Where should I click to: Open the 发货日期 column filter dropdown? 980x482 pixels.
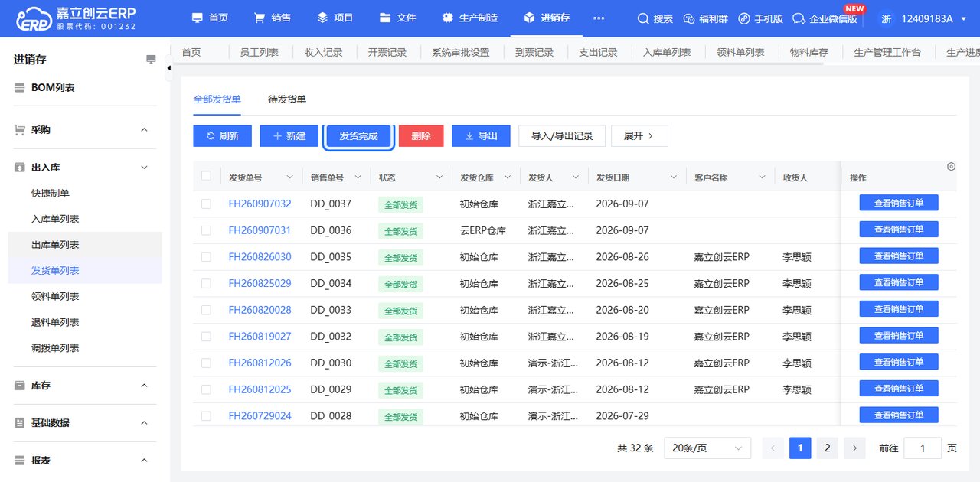point(674,177)
